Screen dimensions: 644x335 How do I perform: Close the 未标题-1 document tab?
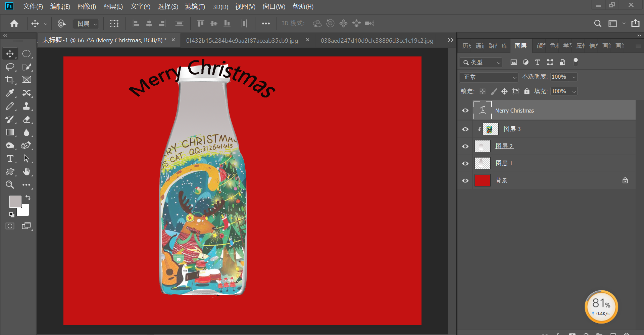173,40
